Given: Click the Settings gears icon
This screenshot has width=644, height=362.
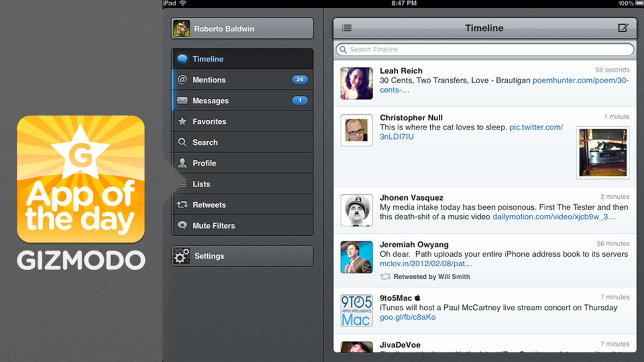Looking at the screenshot, I should 182,256.
